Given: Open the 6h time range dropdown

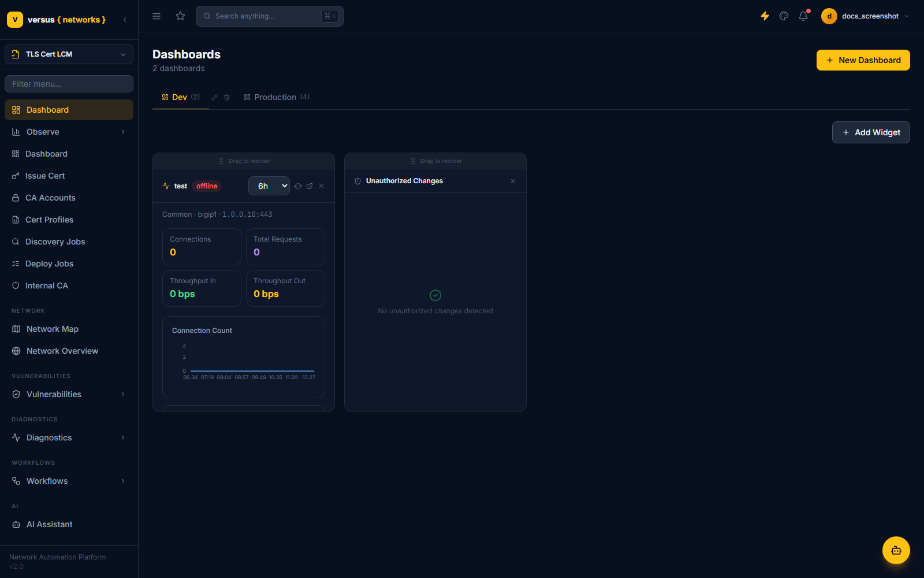Looking at the screenshot, I should (269, 186).
